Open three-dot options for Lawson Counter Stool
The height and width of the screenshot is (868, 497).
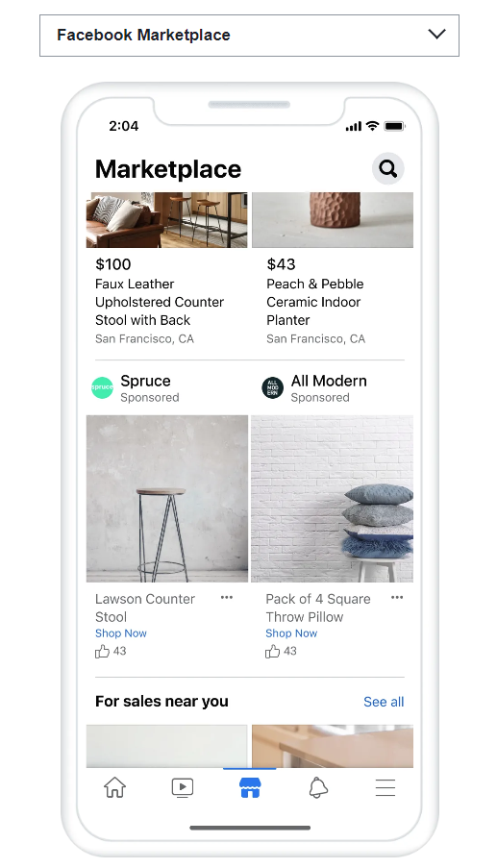[x=226, y=597]
